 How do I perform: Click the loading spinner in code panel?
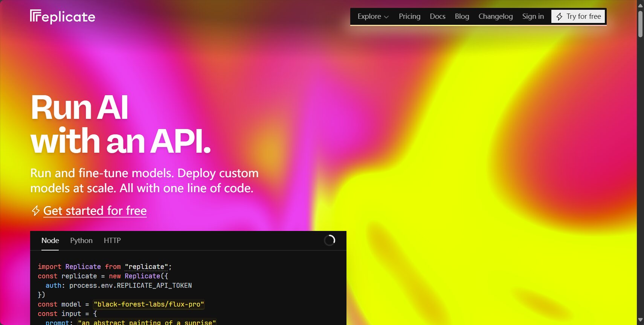(330, 240)
